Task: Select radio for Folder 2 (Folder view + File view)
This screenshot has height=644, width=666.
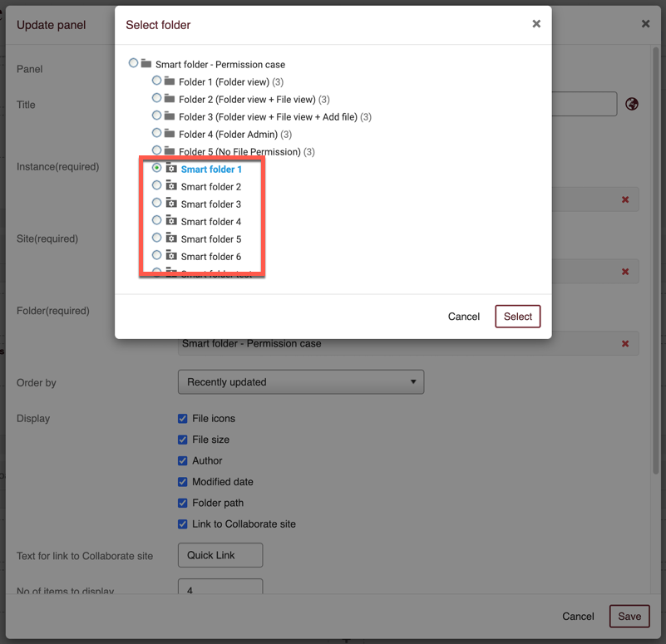Action: point(157,98)
